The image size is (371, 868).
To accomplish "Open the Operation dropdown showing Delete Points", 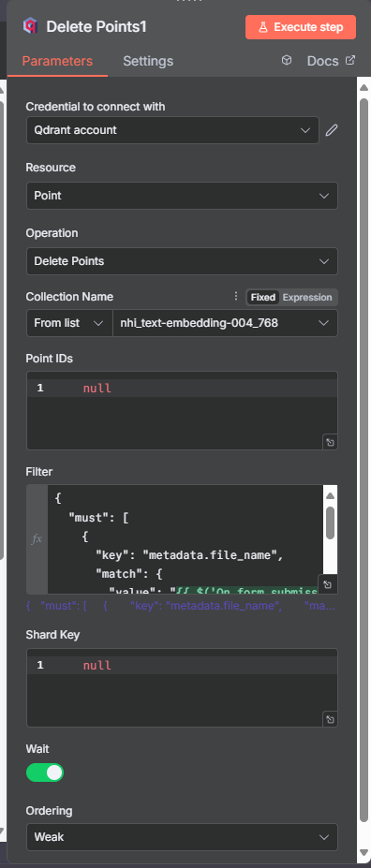I will [182, 261].
